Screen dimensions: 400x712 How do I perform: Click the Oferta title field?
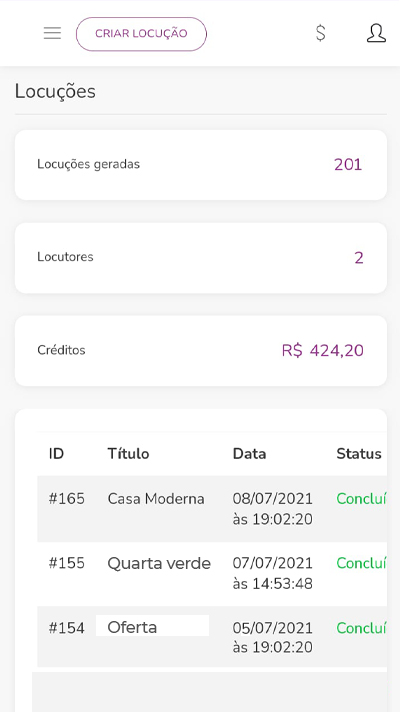[x=152, y=626]
